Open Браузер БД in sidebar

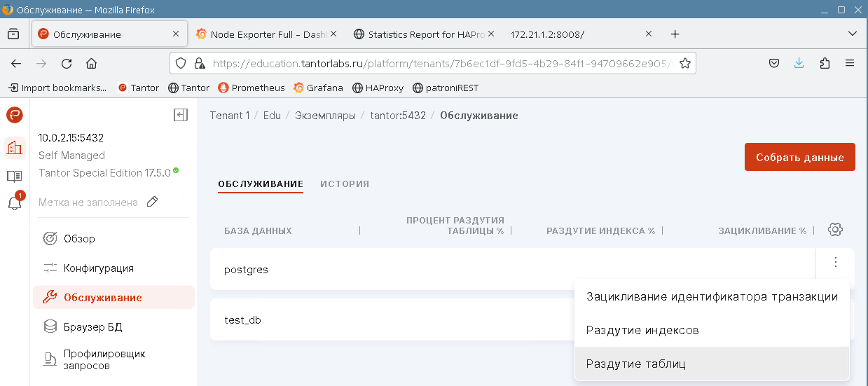click(92, 326)
